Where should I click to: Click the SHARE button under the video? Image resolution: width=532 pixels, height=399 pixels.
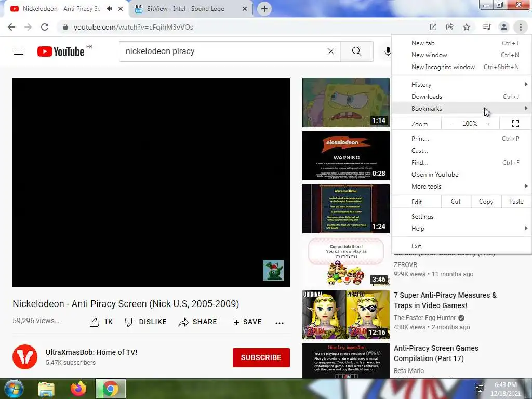[x=197, y=322]
